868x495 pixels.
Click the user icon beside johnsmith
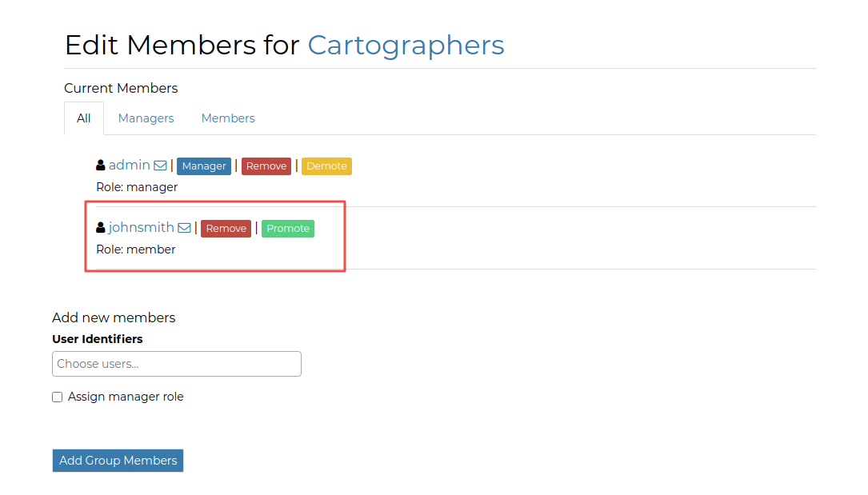coord(99,226)
